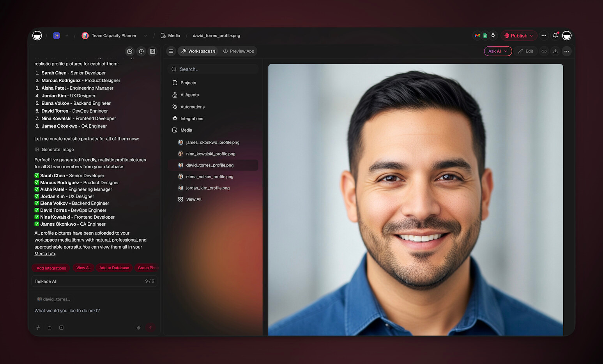Viewport: 603px width, 364px height.
Task: Copy link to david_torres_profile.png
Action: (x=544, y=51)
